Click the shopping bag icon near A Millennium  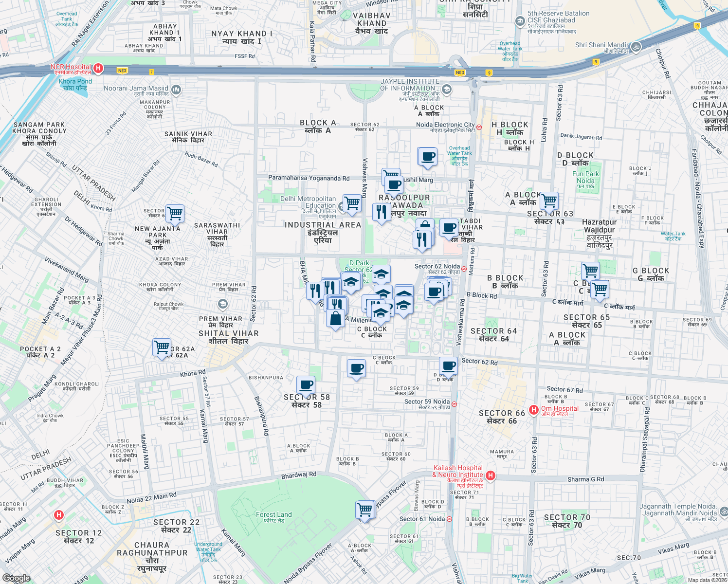335,318
